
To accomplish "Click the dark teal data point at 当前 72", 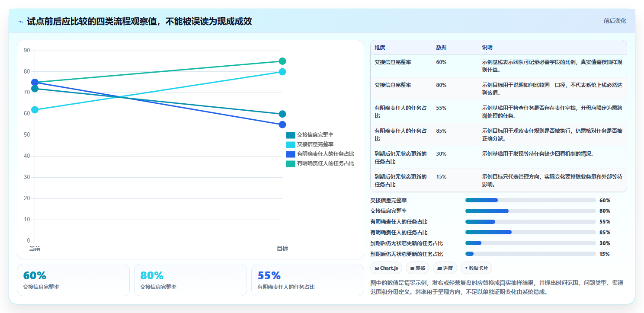I will coord(35,89).
